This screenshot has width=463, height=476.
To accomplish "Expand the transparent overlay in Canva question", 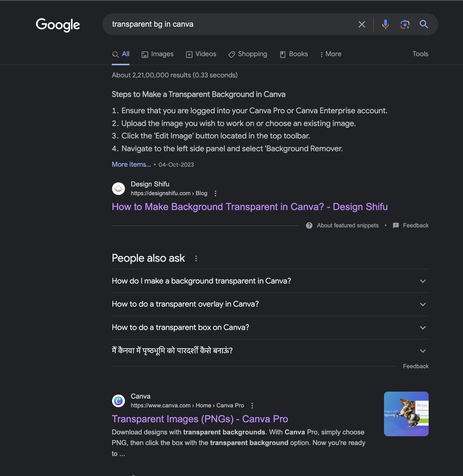I will tap(423, 304).
